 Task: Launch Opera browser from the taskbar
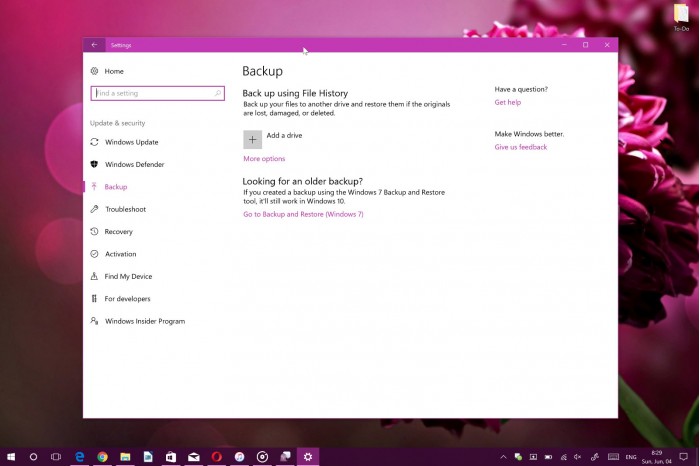coord(217,457)
